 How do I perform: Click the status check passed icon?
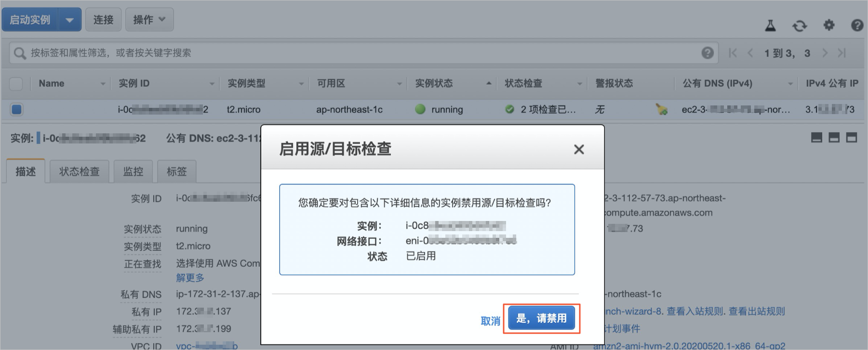click(509, 109)
